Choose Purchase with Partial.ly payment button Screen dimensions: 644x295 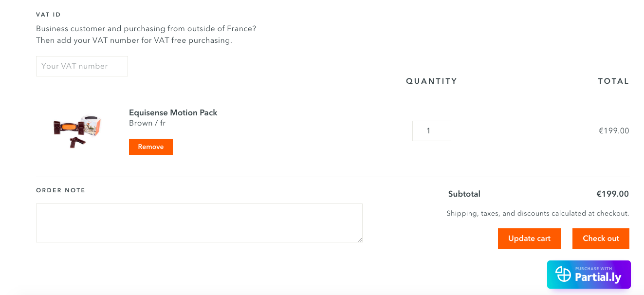[589, 275]
